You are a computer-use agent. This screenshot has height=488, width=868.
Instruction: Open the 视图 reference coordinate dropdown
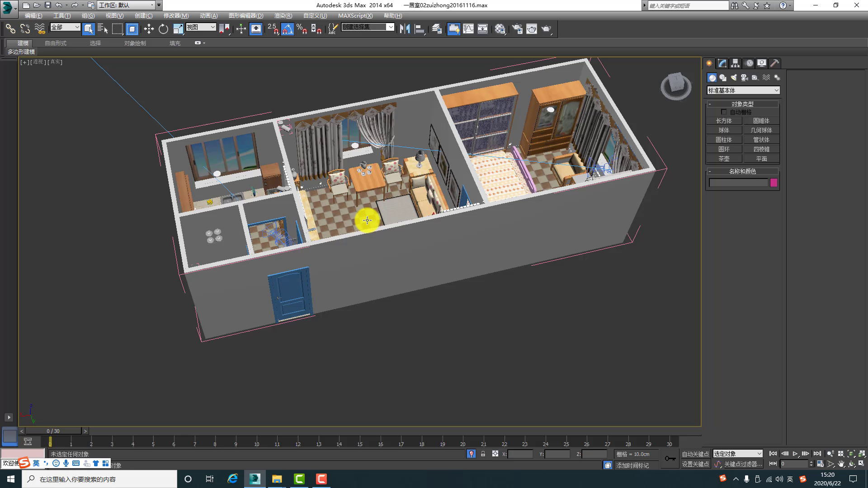201,28
